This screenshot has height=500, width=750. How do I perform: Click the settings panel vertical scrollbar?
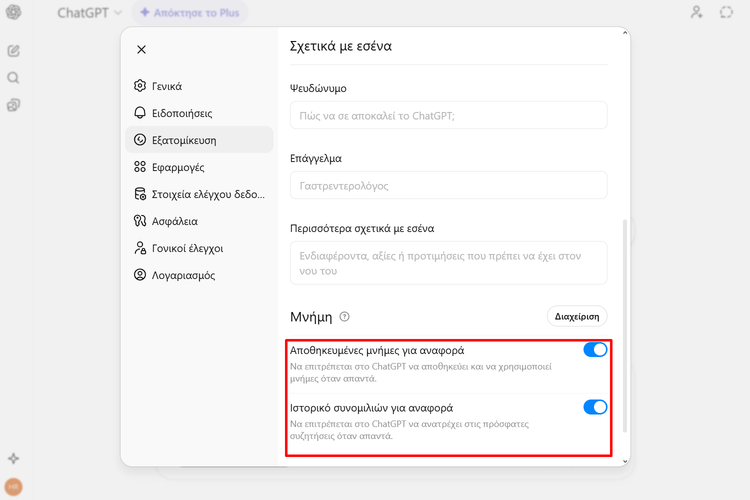[x=626, y=320]
